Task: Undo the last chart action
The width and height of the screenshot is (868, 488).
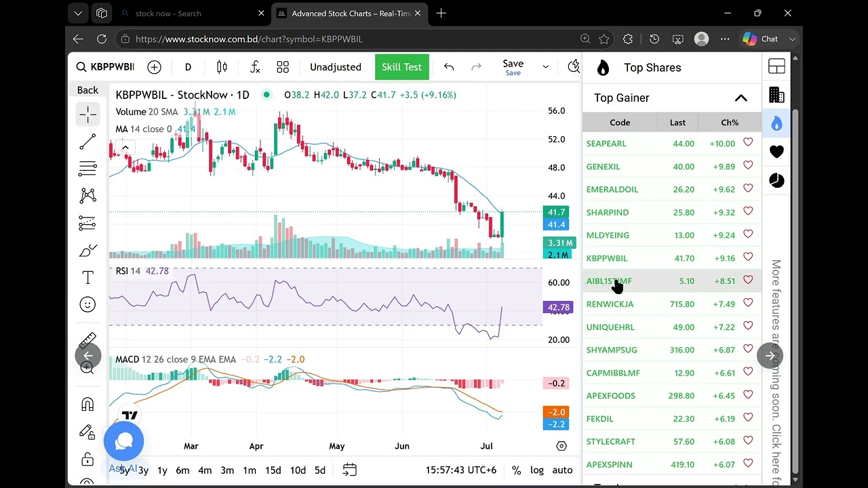Action: pos(449,67)
